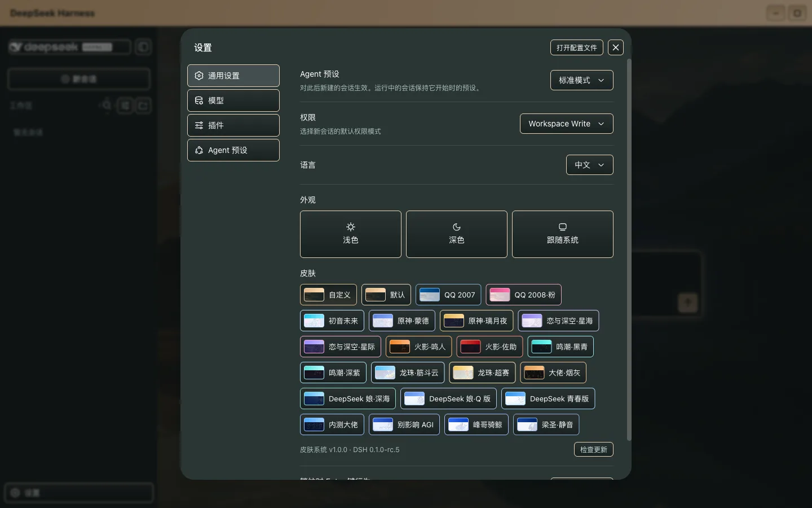Screen dimensions: 812x508
Task: Apply the 梁圣·静音 skin
Action: pos(546,424)
